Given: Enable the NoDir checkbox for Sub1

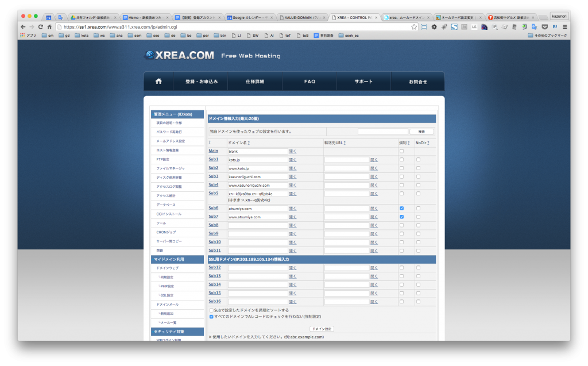Looking at the screenshot, I should [419, 160].
